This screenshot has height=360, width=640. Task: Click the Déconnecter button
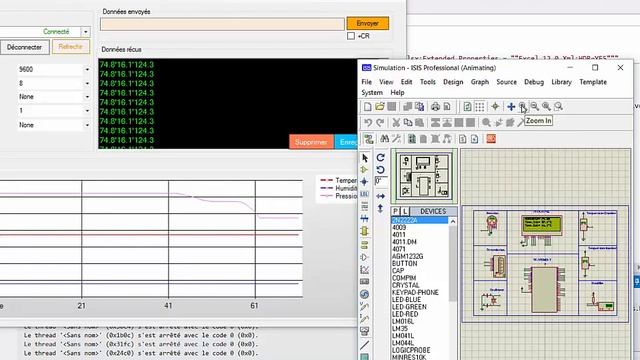tap(24, 47)
